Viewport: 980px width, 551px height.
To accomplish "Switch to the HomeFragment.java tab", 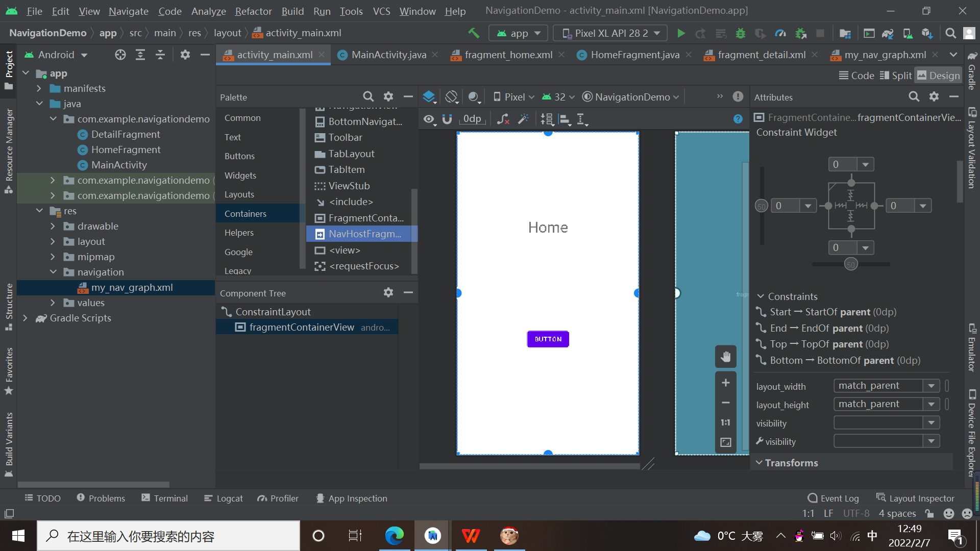I will tap(634, 55).
